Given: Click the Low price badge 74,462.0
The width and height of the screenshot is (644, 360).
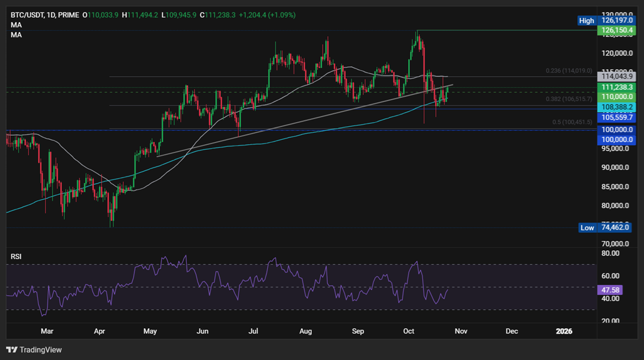Looking at the screenshot, I should tap(616, 227).
